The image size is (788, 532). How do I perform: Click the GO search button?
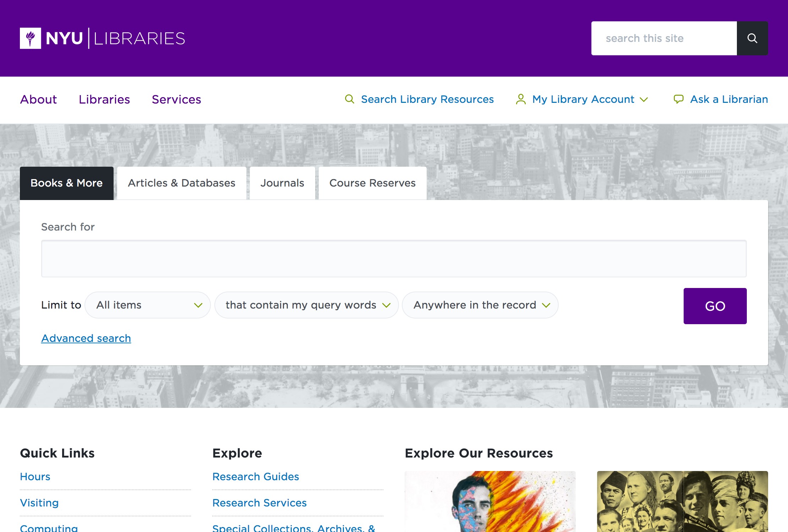(715, 306)
